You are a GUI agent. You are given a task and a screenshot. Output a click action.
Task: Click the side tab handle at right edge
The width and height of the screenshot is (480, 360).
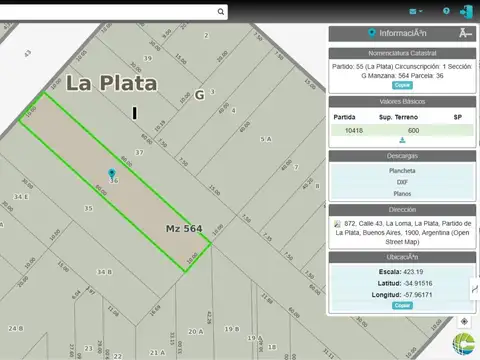pos(475,289)
